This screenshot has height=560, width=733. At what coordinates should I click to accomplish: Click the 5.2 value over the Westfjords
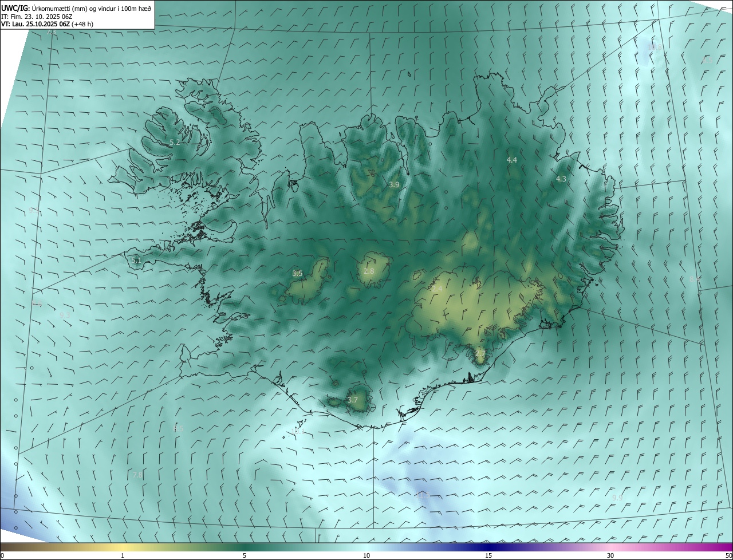coord(175,142)
